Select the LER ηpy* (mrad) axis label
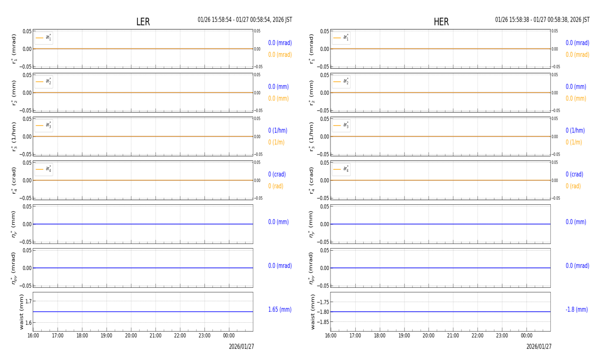Image resolution: width=595 pixels, height=364 pixels. [x=14, y=268]
